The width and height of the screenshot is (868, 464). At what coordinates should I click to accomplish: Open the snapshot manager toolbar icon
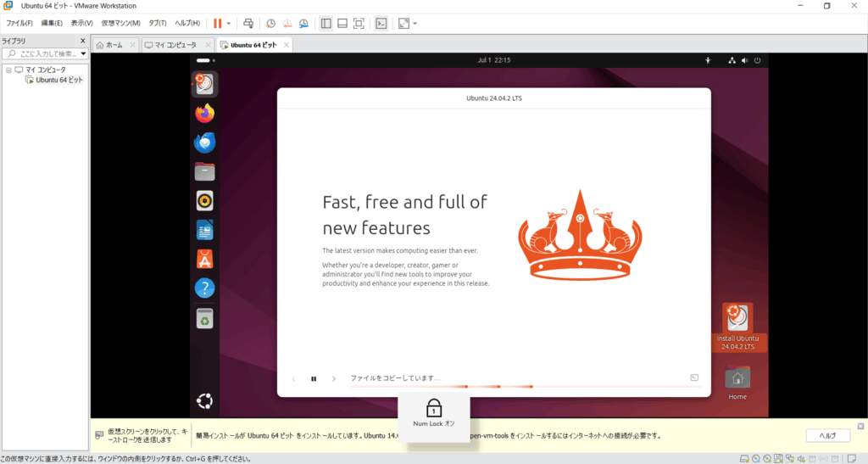pos(303,23)
